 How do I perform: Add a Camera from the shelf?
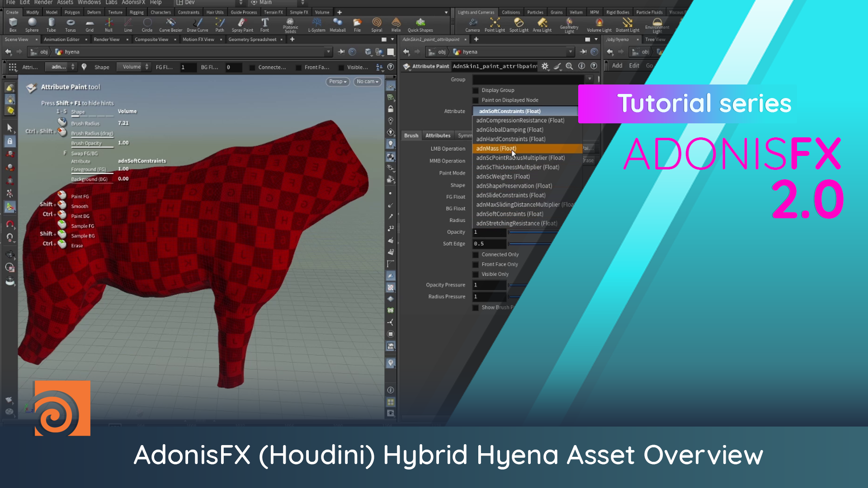(x=472, y=25)
